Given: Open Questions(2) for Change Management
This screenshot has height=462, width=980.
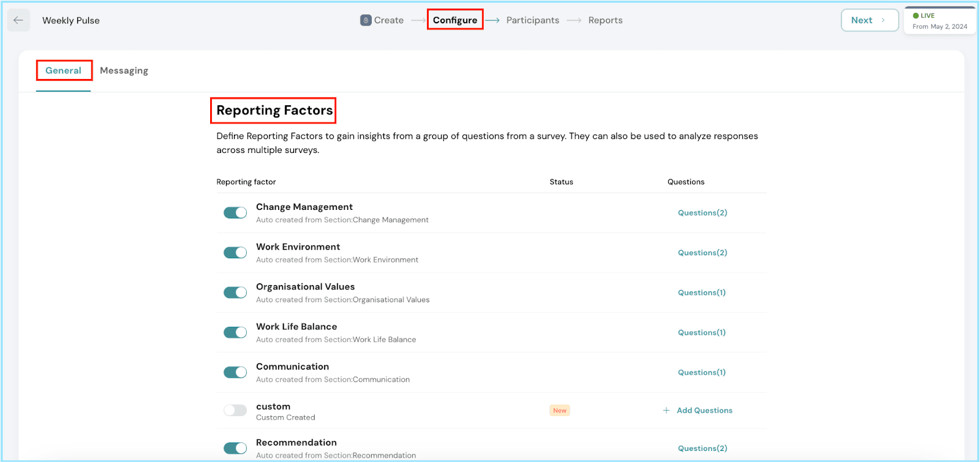Looking at the screenshot, I should (703, 213).
